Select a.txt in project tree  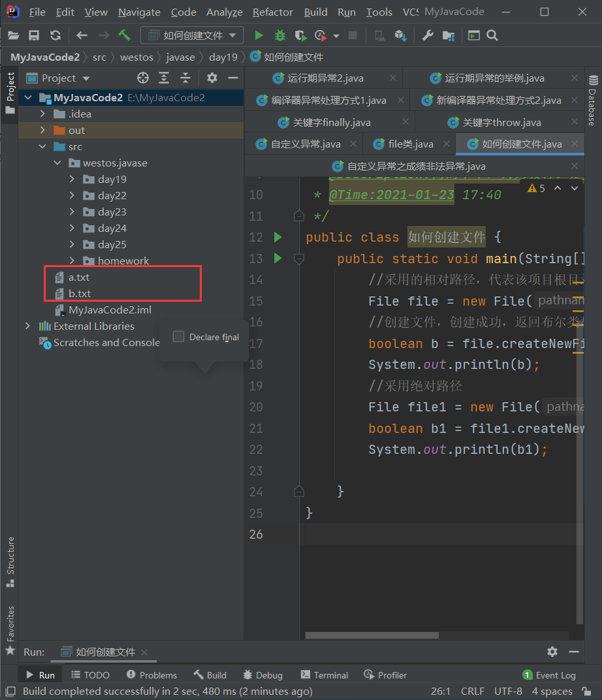tap(78, 278)
